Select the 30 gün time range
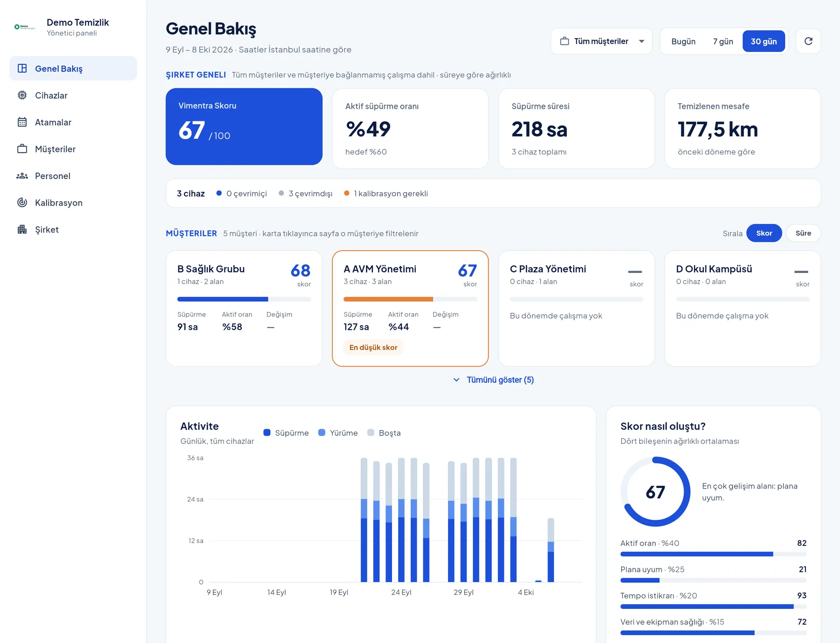Viewport: 840px width, 643px height. 763,42
